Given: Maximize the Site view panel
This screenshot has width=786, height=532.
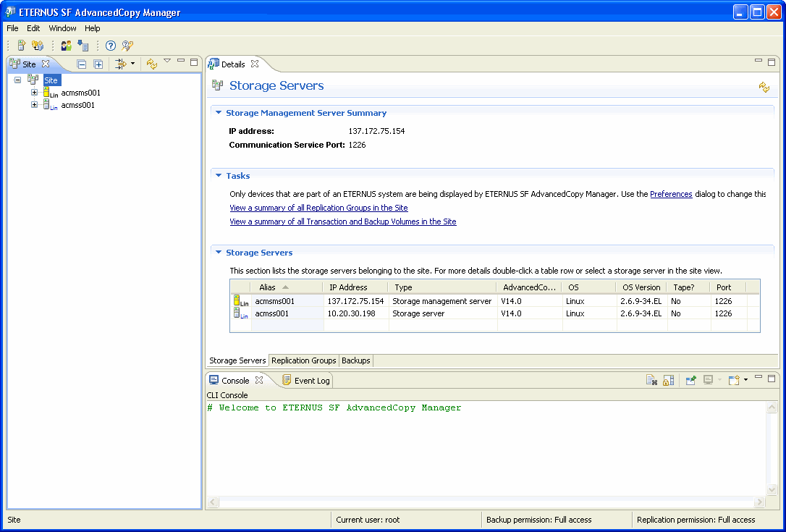Looking at the screenshot, I should click(x=194, y=62).
